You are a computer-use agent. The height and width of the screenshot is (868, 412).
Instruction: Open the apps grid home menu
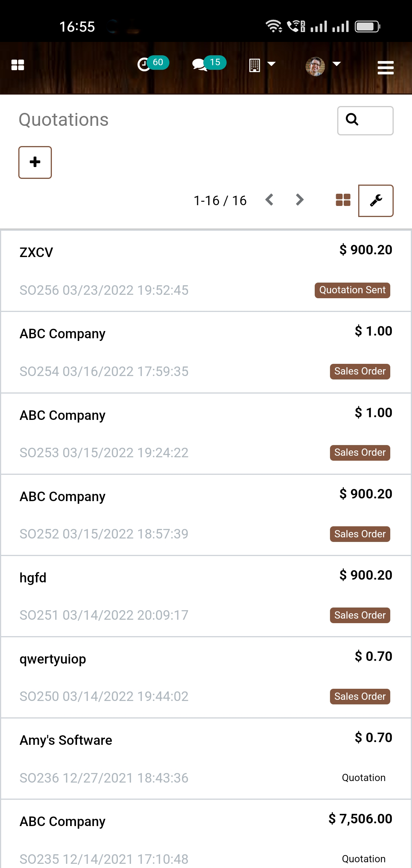point(18,65)
